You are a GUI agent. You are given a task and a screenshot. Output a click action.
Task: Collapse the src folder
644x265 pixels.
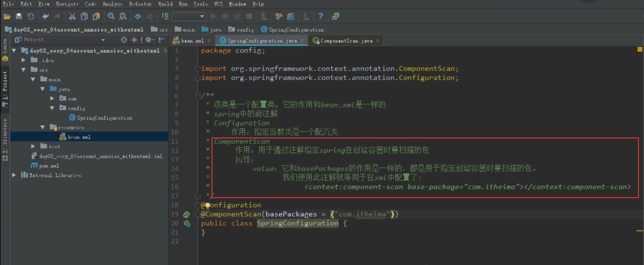(x=24, y=70)
